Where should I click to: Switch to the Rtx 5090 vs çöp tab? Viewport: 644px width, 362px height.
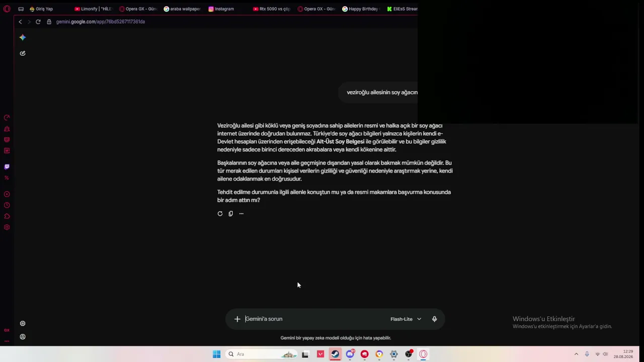coord(272,9)
